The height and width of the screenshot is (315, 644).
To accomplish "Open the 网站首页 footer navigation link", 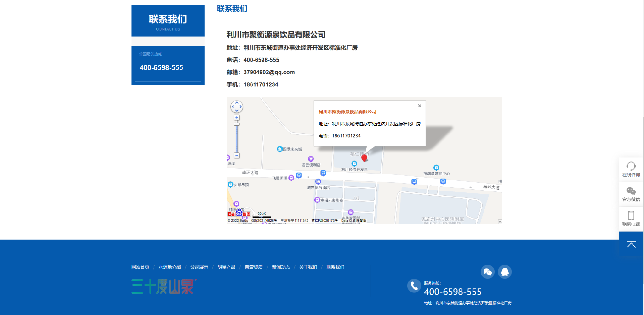I will point(140,267).
